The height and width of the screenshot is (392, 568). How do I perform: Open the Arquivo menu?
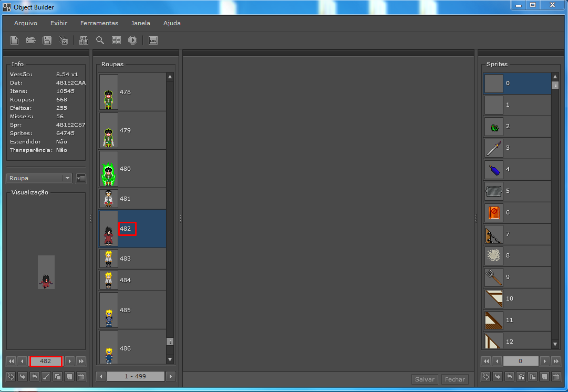point(26,23)
